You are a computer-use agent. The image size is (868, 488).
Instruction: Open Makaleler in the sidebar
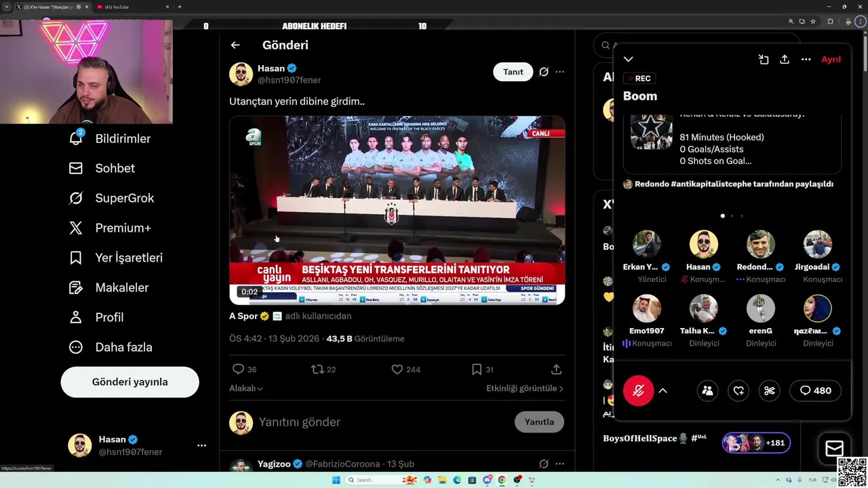(108, 287)
